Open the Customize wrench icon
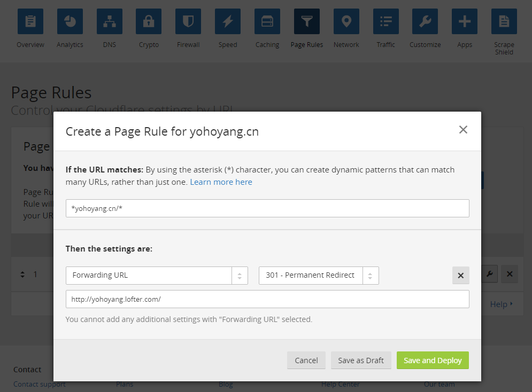Image resolution: width=532 pixels, height=392 pixels. (x=425, y=22)
